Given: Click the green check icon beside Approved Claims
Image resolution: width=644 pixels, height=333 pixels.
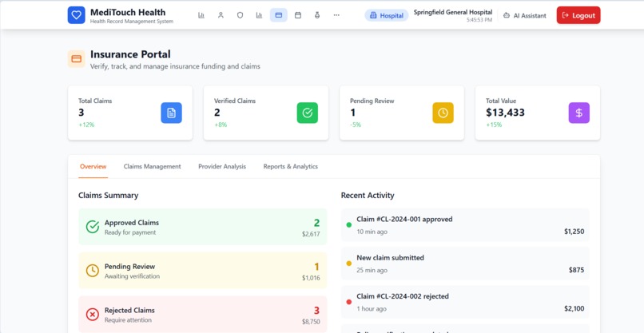Looking at the screenshot, I should [93, 227].
